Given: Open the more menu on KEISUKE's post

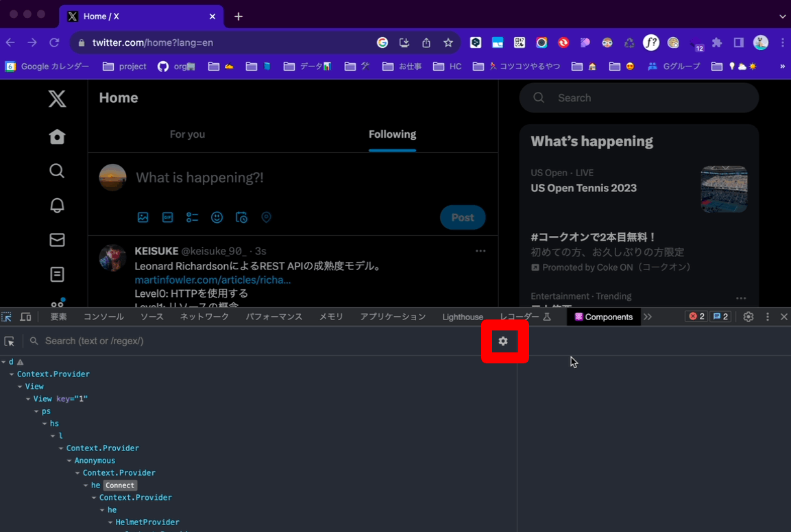Looking at the screenshot, I should (x=480, y=252).
